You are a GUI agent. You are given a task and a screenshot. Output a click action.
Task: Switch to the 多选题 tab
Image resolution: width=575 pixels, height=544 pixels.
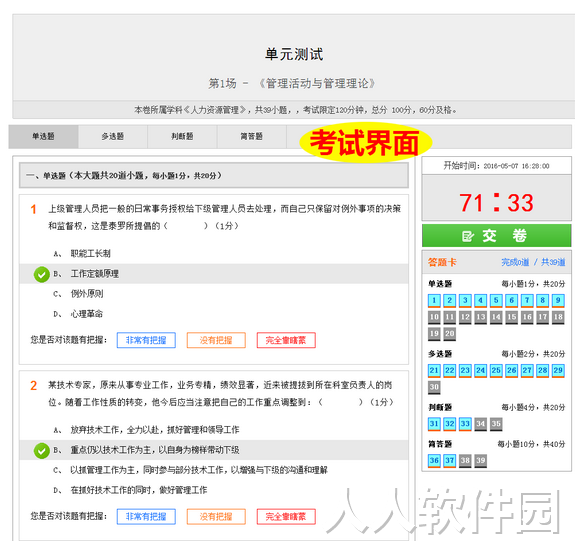pyautogui.click(x=113, y=136)
